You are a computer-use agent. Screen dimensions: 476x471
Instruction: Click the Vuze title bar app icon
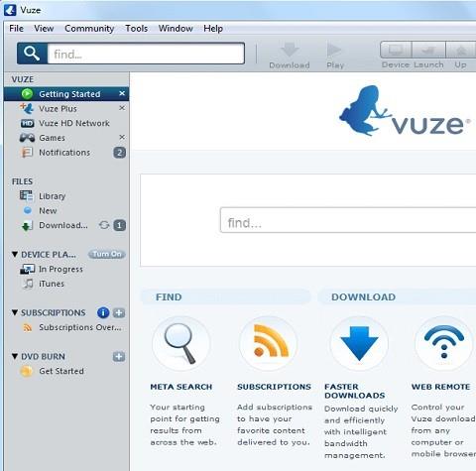point(10,10)
